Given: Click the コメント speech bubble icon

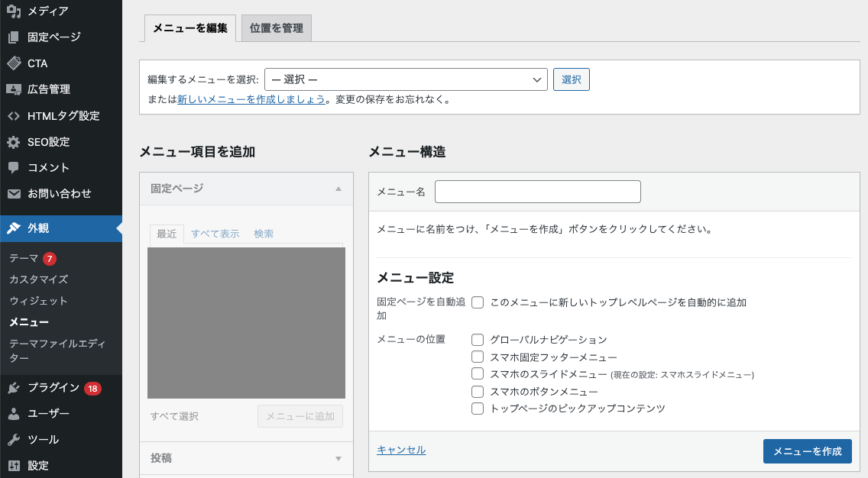Looking at the screenshot, I should (x=14, y=168).
